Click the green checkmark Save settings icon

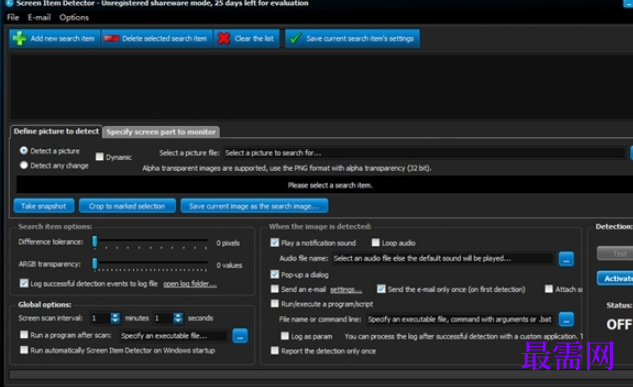click(x=296, y=38)
